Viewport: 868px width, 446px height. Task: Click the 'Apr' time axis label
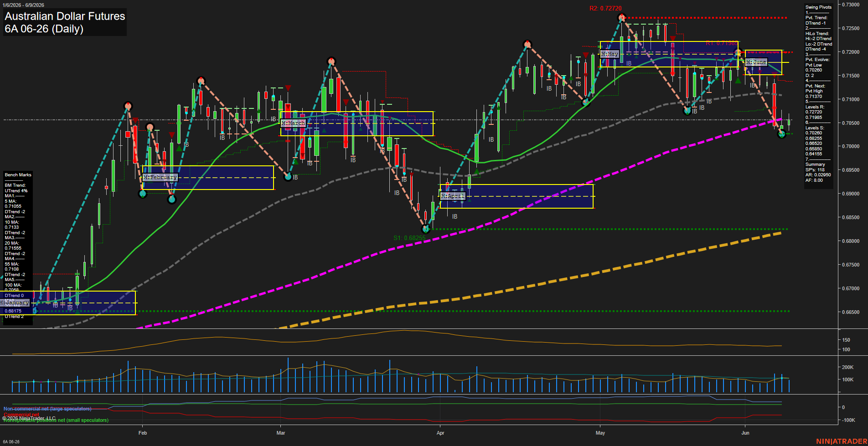click(x=440, y=433)
